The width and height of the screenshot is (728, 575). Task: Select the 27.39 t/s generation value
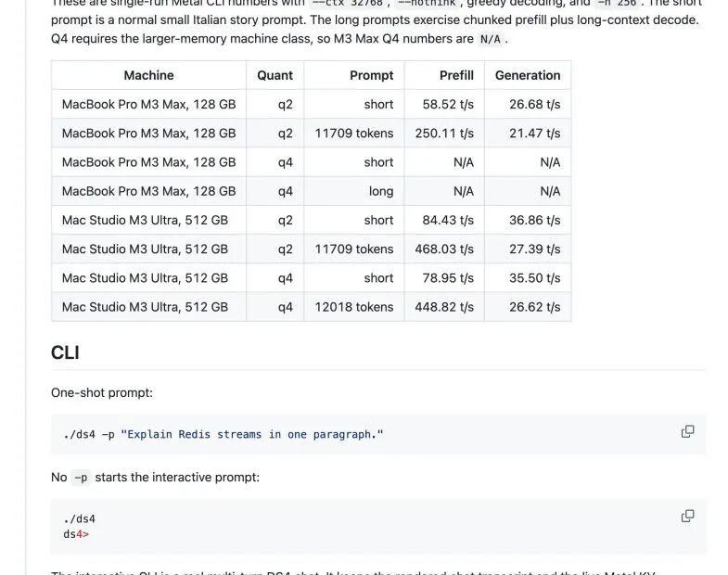[x=534, y=249]
